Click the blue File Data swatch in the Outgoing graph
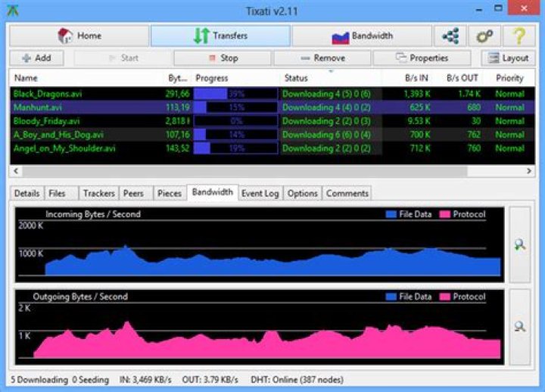Image resolution: width=545 pixels, height=392 pixels. click(391, 297)
